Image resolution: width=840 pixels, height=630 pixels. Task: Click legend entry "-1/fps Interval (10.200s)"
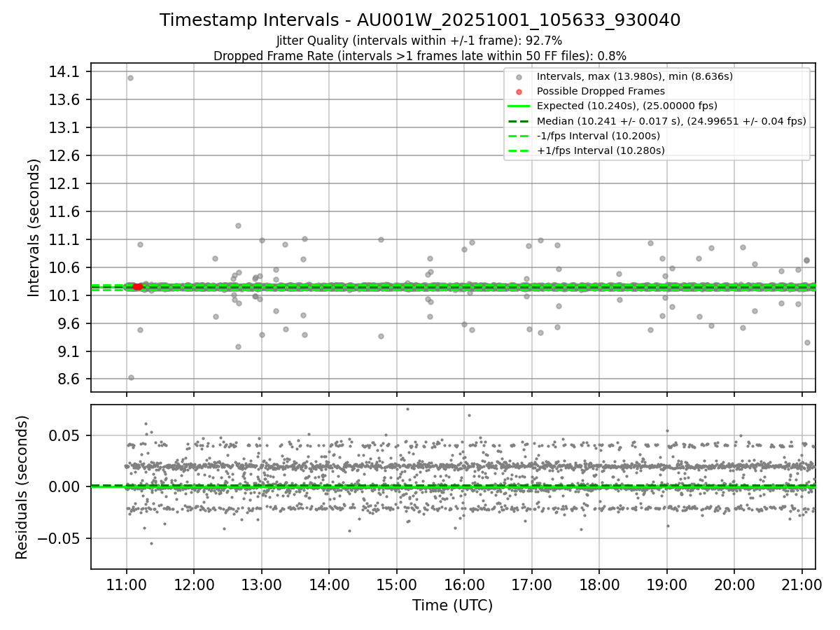[x=598, y=136]
